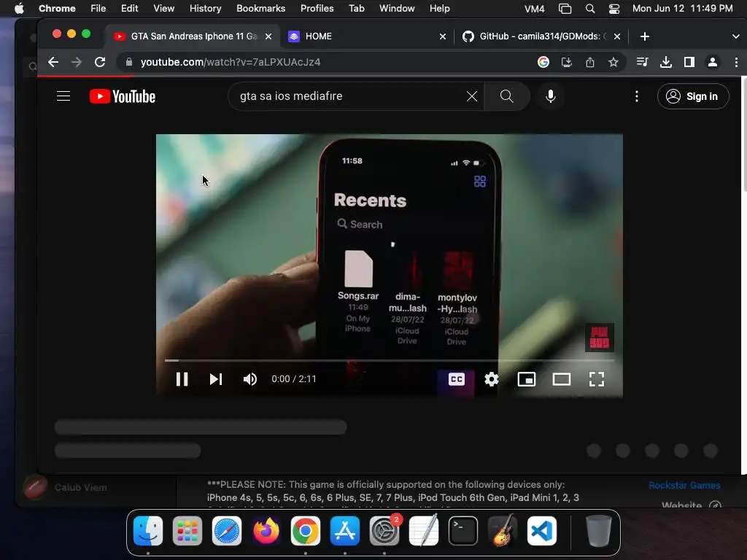Open Chrome downloads icon
The height and width of the screenshot is (560, 747).
pyautogui.click(x=665, y=62)
